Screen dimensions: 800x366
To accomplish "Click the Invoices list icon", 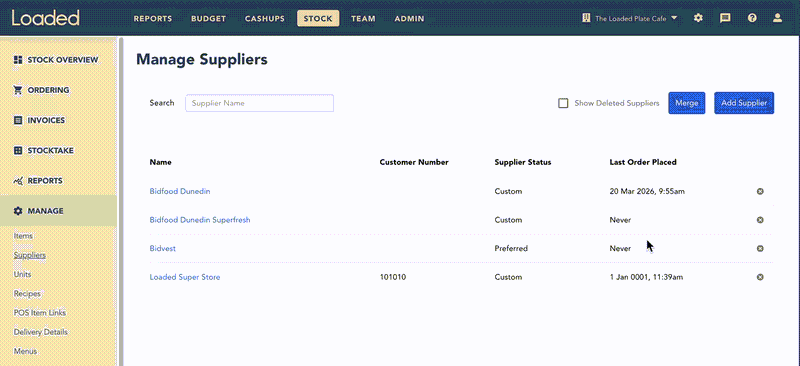I will coord(18,120).
